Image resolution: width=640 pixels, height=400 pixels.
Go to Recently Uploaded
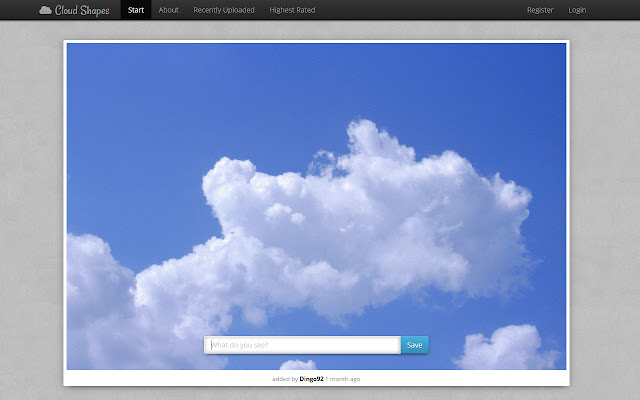pos(224,10)
